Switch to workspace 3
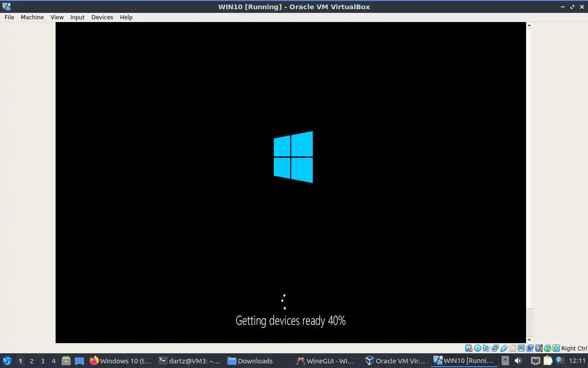The image size is (588, 368). pos(42,361)
